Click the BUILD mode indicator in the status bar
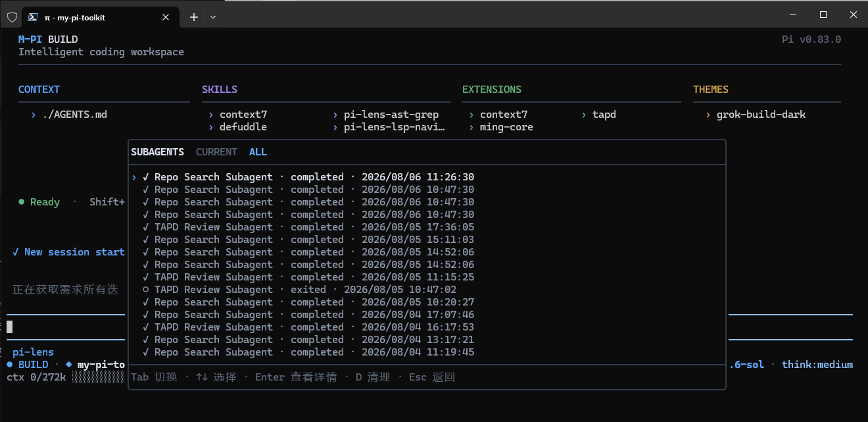This screenshot has width=868, height=422. pyautogui.click(x=28, y=365)
